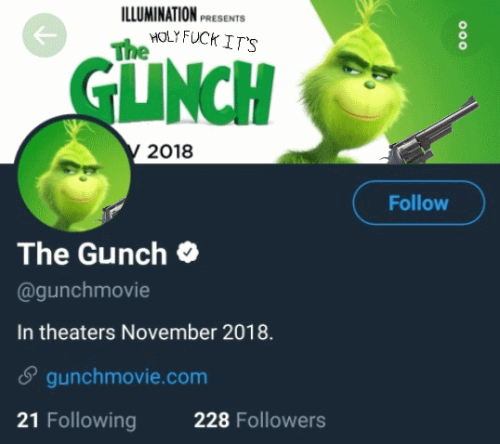Click the 2018 date text in the banner

coord(170,152)
